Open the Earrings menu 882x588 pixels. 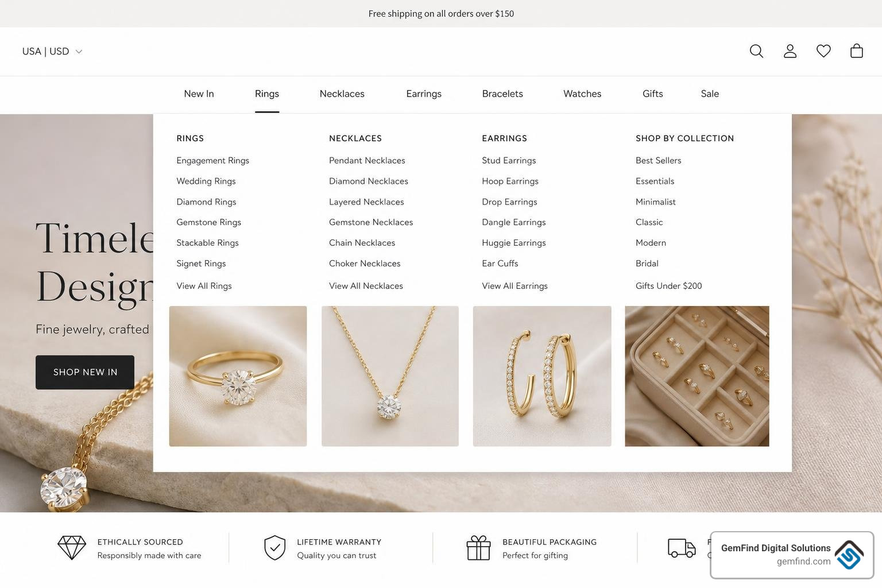tap(424, 94)
